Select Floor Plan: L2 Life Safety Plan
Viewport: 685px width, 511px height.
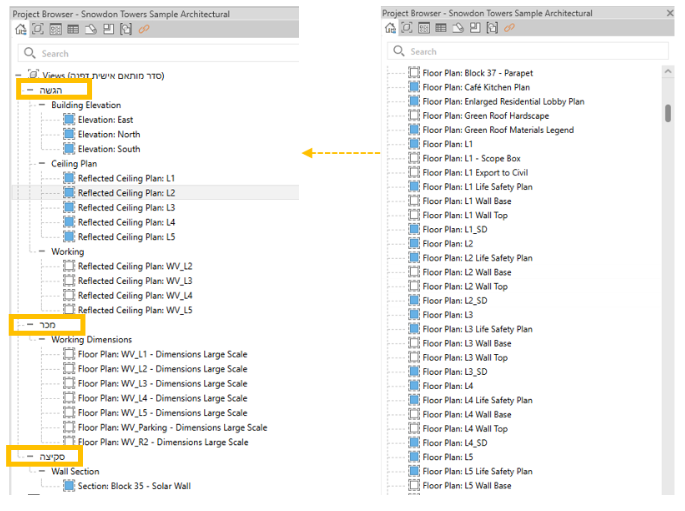477,258
